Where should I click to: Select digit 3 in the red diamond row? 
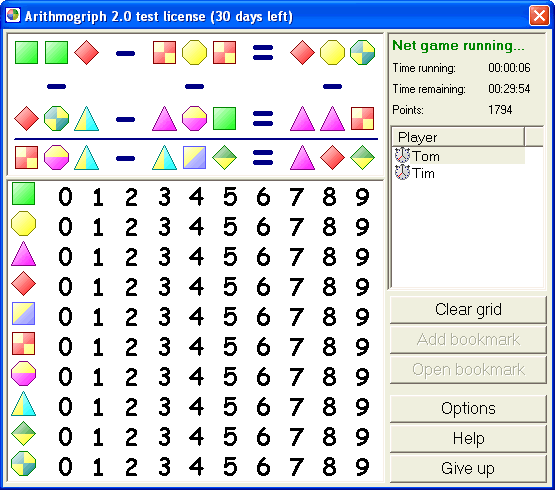(164, 286)
